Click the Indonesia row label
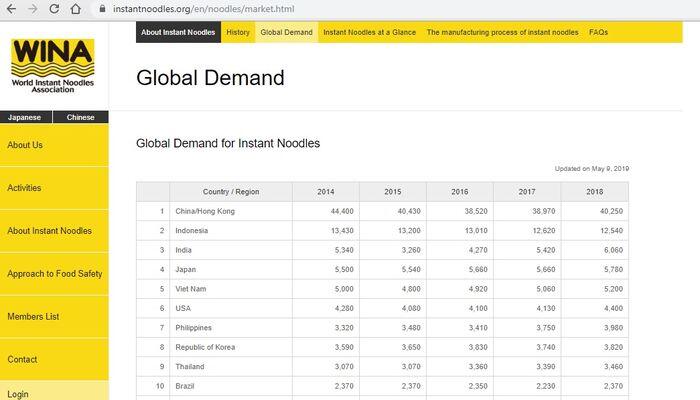Image resolution: width=700 pixels, height=400 pixels. pyautogui.click(x=192, y=231)
